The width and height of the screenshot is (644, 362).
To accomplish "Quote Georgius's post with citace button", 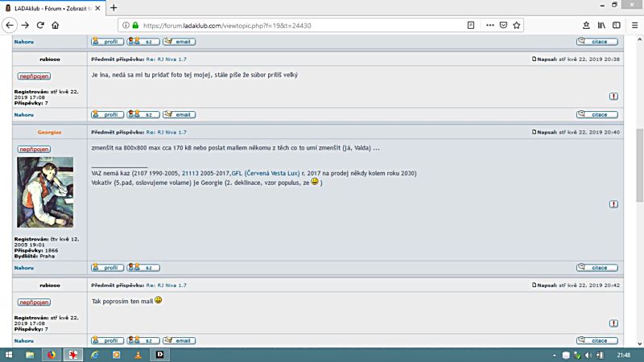I will (597, 268).
